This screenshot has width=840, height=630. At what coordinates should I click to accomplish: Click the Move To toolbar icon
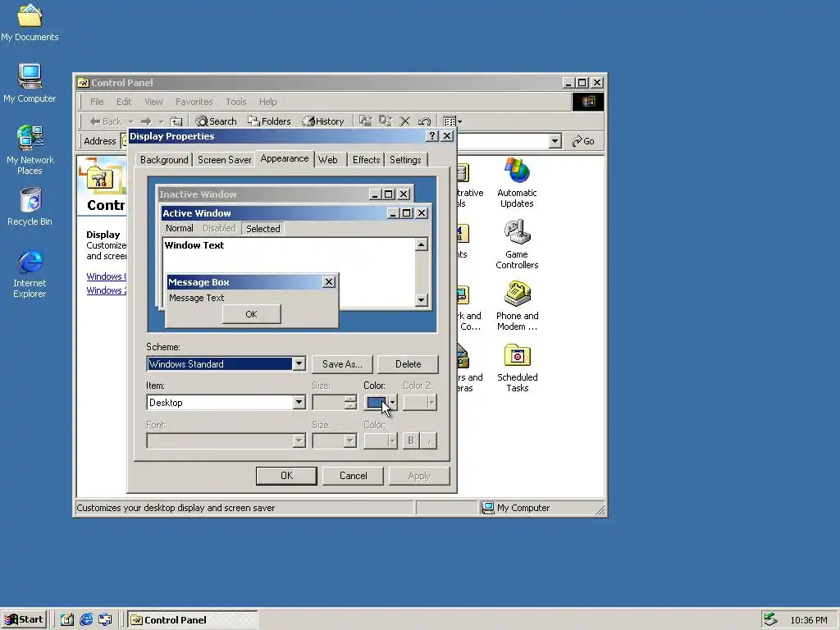(x=365, y=121)
